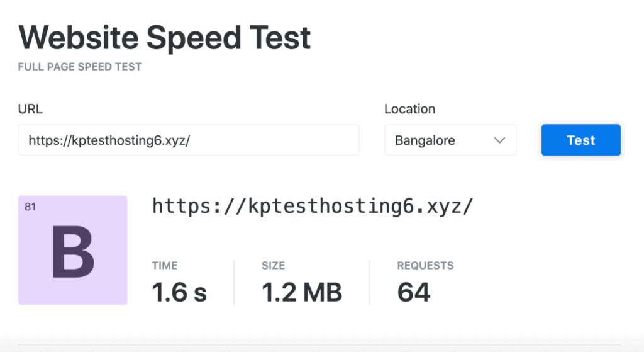Click the Website Speed Test title

click(165, 38)
